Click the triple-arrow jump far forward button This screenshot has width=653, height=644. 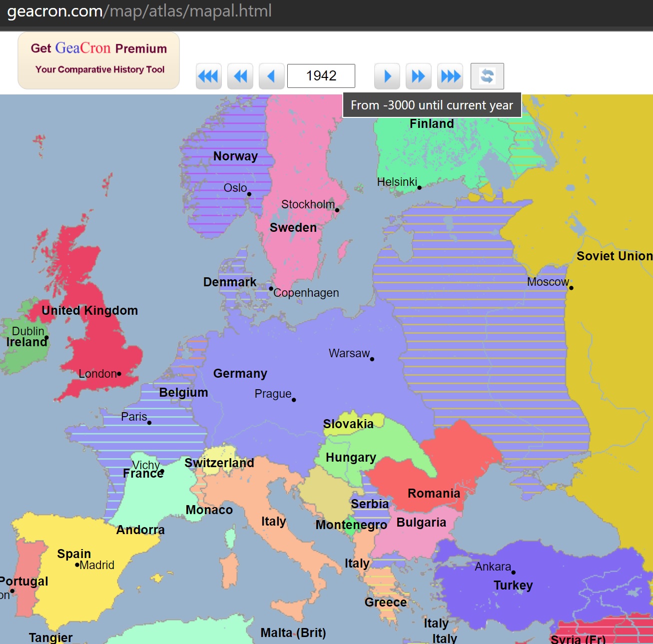[450, 76]
